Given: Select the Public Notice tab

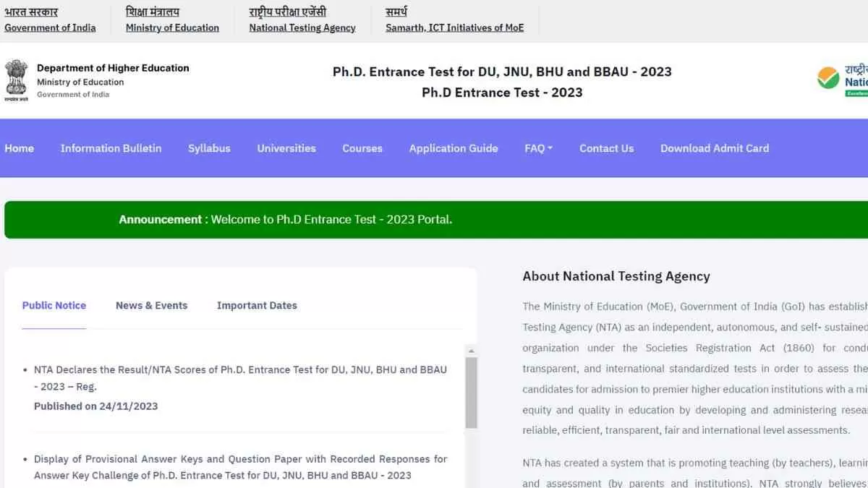Looking at the screenshot, I should [x=54, y=305].
